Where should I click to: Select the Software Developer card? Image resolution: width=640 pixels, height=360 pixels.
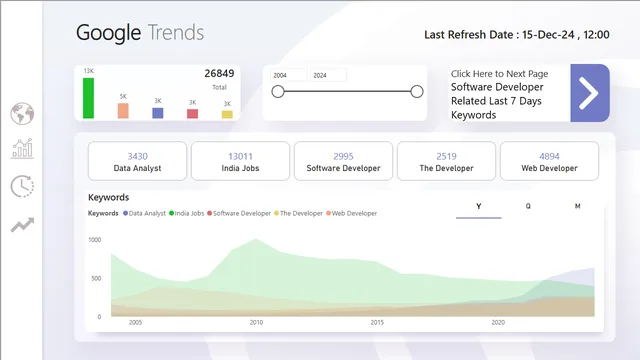[343, 161]
